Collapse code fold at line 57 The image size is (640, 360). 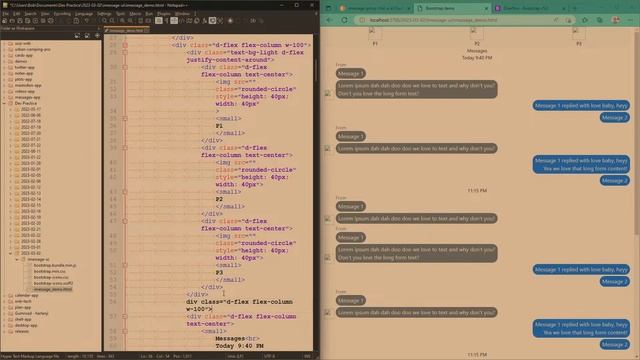click(125, 316)
